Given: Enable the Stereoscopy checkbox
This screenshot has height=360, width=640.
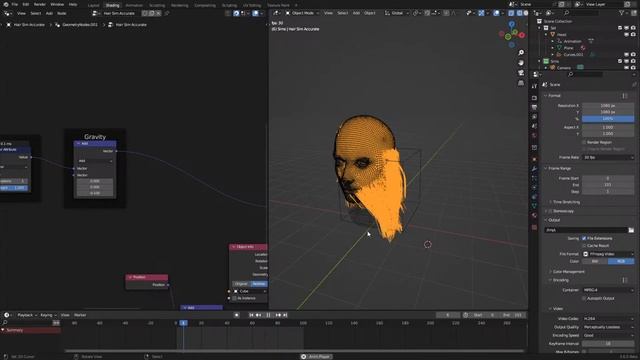Looking at the screenshot, I should [550, 211].
